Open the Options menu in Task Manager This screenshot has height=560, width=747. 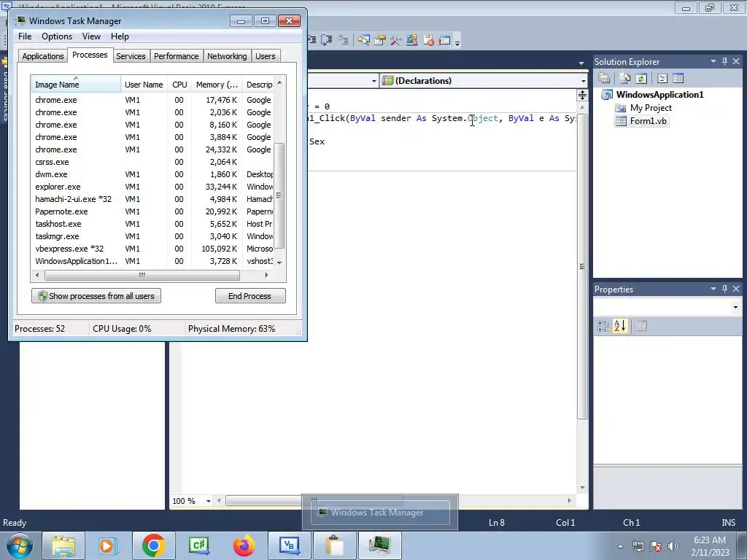(57, 36)
